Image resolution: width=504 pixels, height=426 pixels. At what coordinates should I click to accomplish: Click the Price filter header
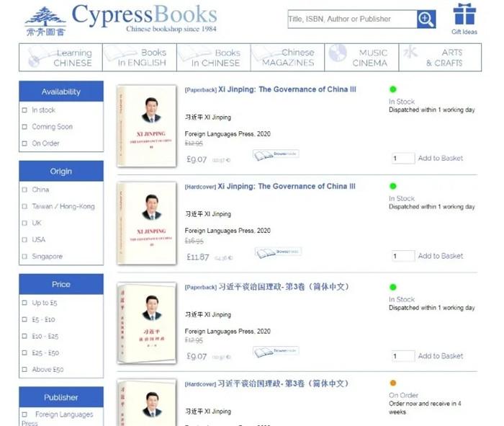click(61, 285)
